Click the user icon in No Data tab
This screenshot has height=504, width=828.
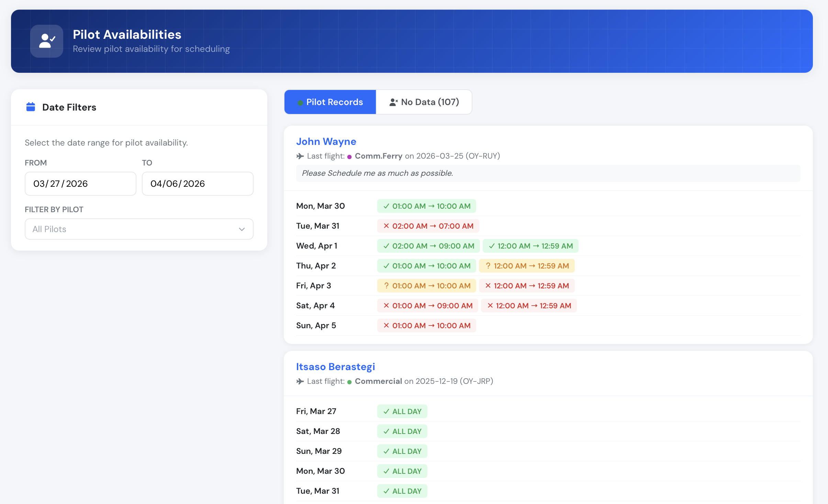coord(394,102)
